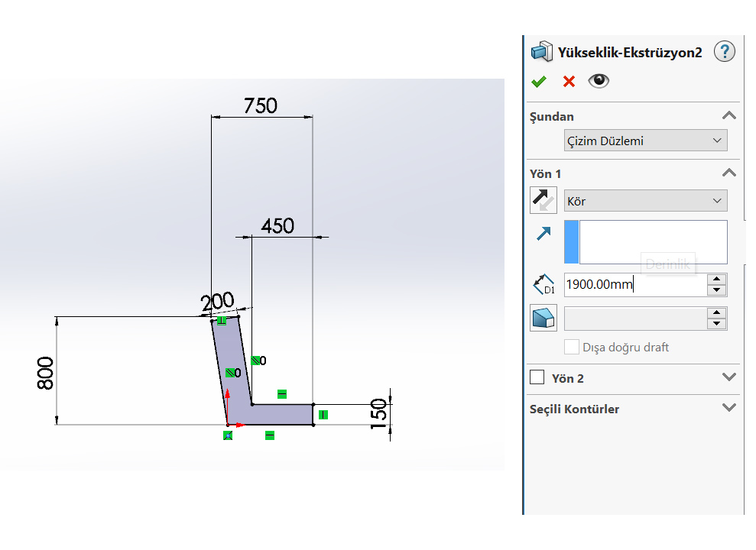Click the extrusion direction arrow icon

click(x=543, y=234)
